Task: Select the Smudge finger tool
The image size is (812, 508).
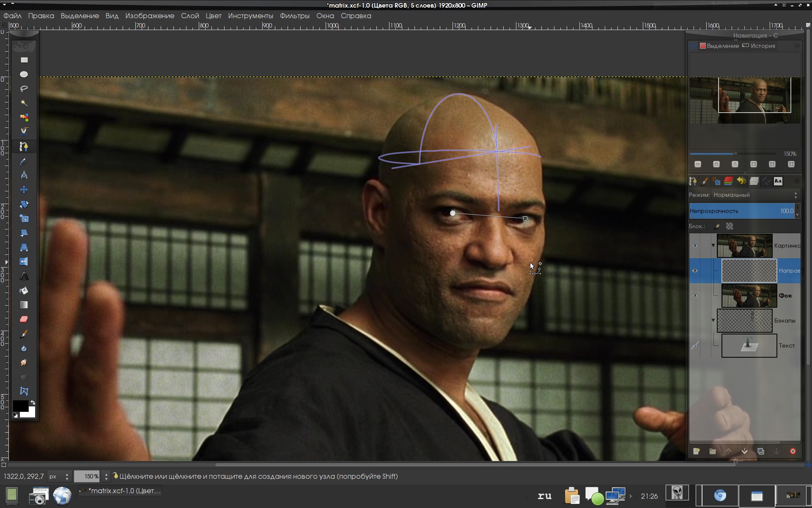Action: 24,363
